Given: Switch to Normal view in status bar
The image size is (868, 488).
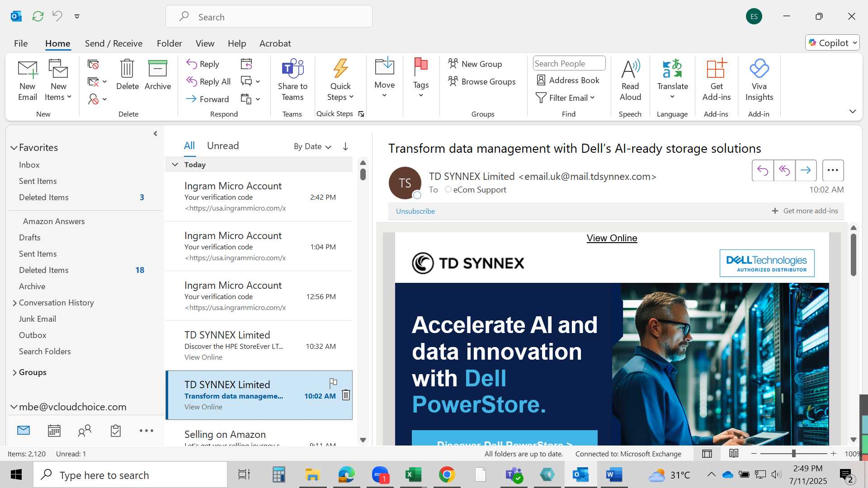Looking at the screenshot, I should [707, 454].
